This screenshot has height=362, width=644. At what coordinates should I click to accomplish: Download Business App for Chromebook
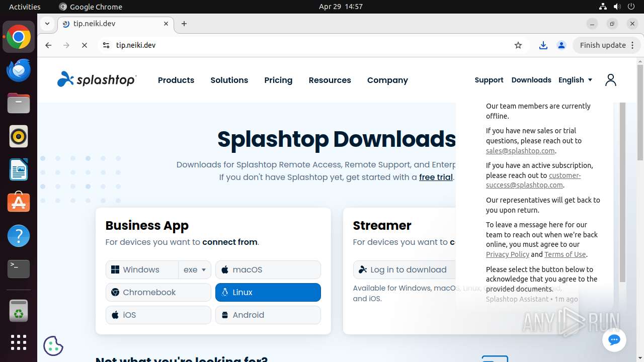158,292
